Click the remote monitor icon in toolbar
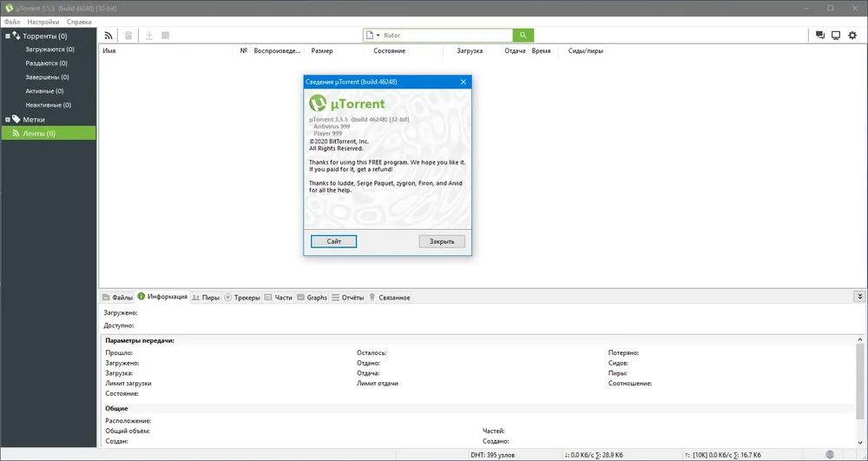The width and height of the screenshot is (868, 461). tap(836, 36)
